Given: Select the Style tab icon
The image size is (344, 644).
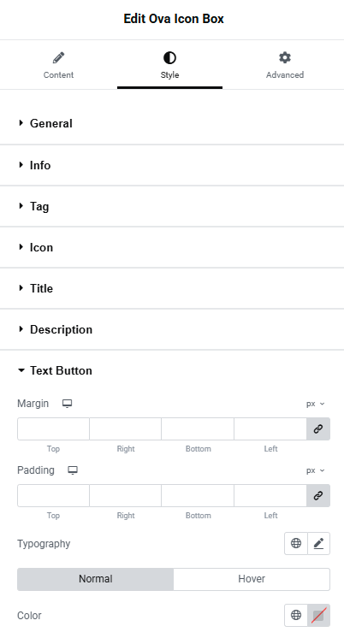Looking at the screenshot, I should [x=169, y=58].
